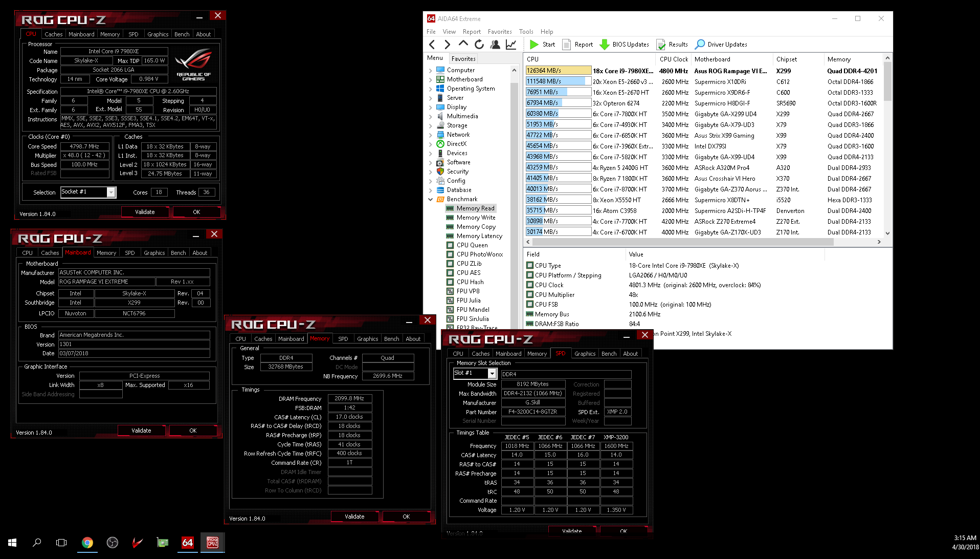Open BIOS Updates in AIDA64 toolbar
The width and height of the screenshot is (980, 559).
(625, 45)
